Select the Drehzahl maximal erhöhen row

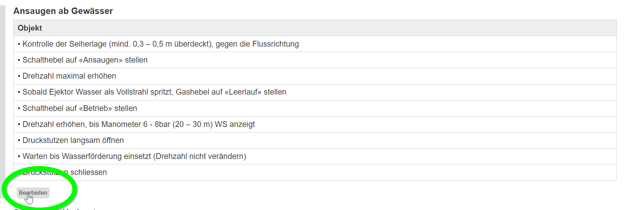pos(69,76)
